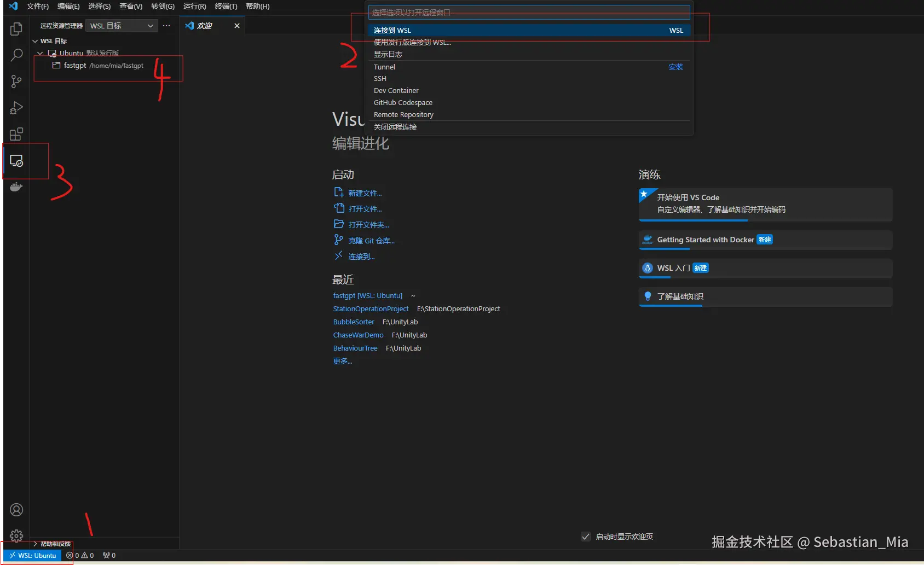Open the Extensions view icon
The height and width of the screenshot is (565, 924).
[16, 133]
